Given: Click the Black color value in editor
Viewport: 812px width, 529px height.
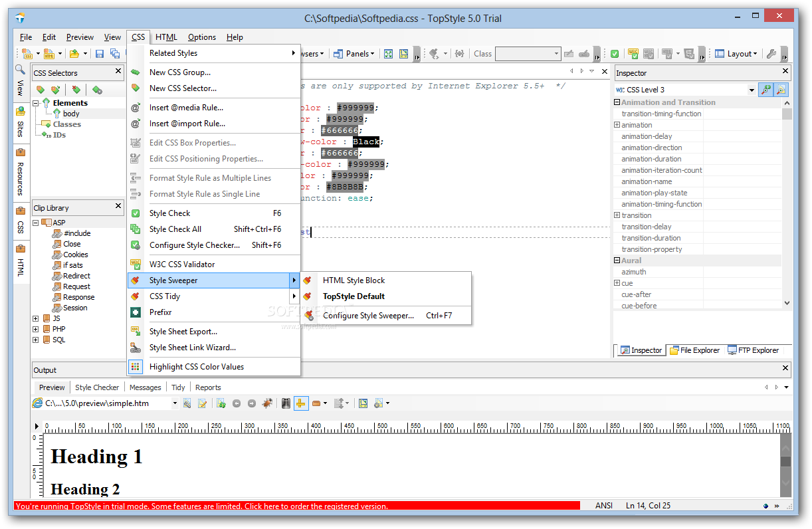Looking at the screenshot, I should pyautogui.click(x=366, y=142).
